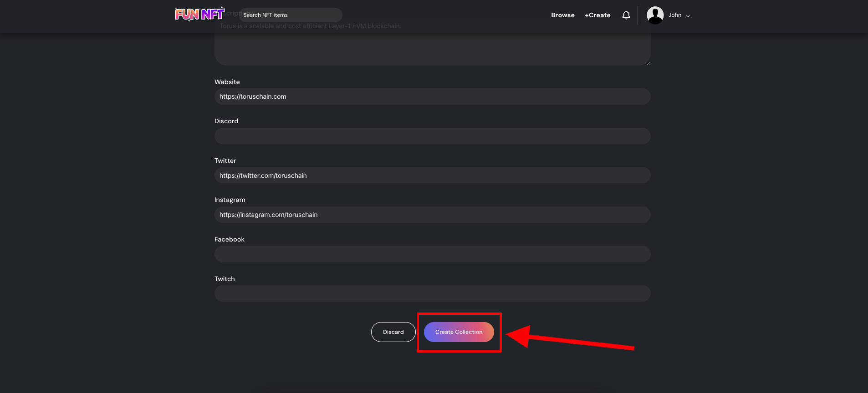The height and width of the screenshot is (393, 868).
Task: Edit the Instagram URL field
Action: click(432, 215)
